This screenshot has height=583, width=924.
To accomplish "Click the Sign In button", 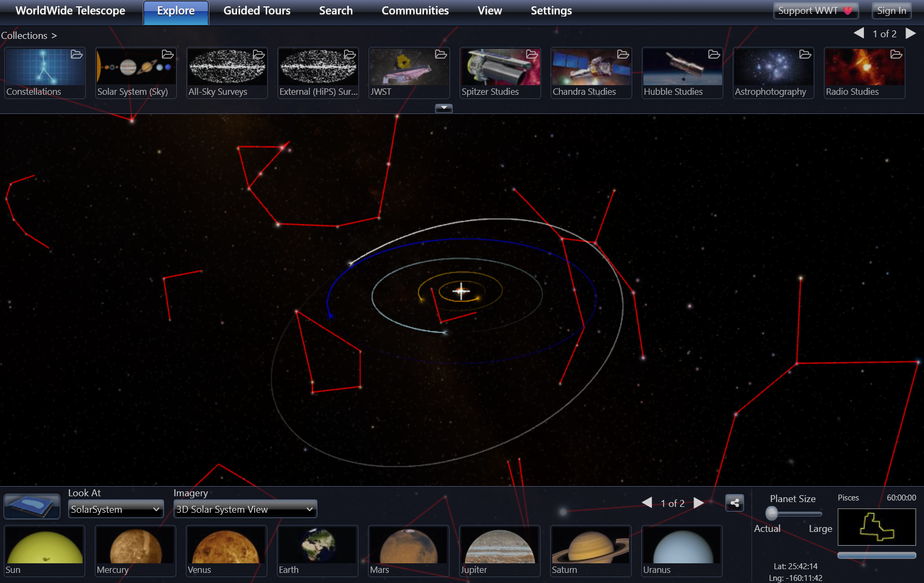I will 891,11.
